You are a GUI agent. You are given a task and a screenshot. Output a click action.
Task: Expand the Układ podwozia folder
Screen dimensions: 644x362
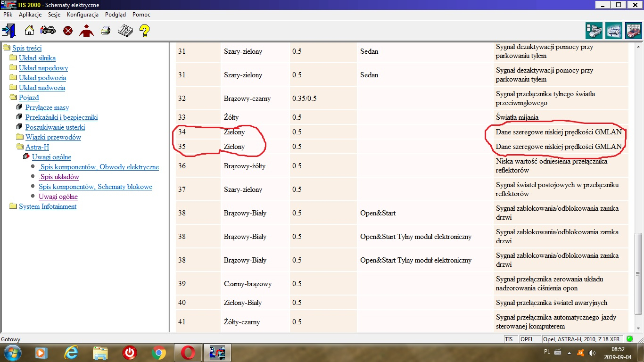coord(13,77)
